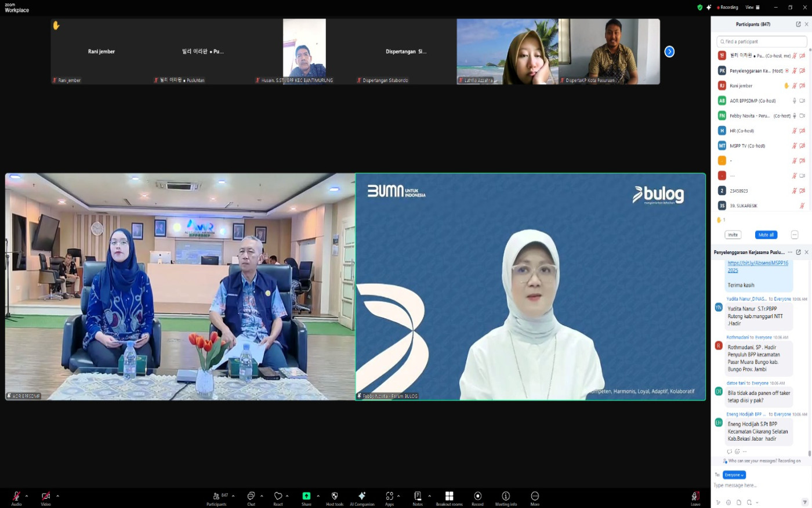Click the Mute all button

point(766,235)
